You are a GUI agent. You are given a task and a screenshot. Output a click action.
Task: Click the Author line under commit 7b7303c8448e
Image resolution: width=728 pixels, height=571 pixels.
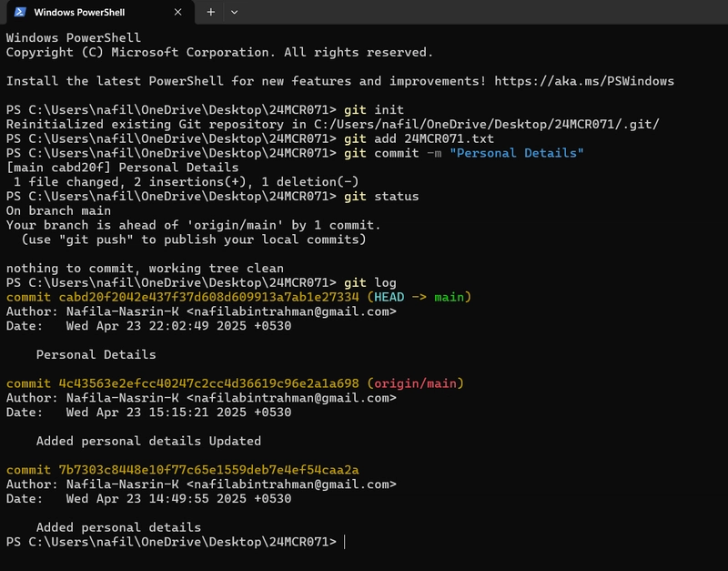coord(201,484)
